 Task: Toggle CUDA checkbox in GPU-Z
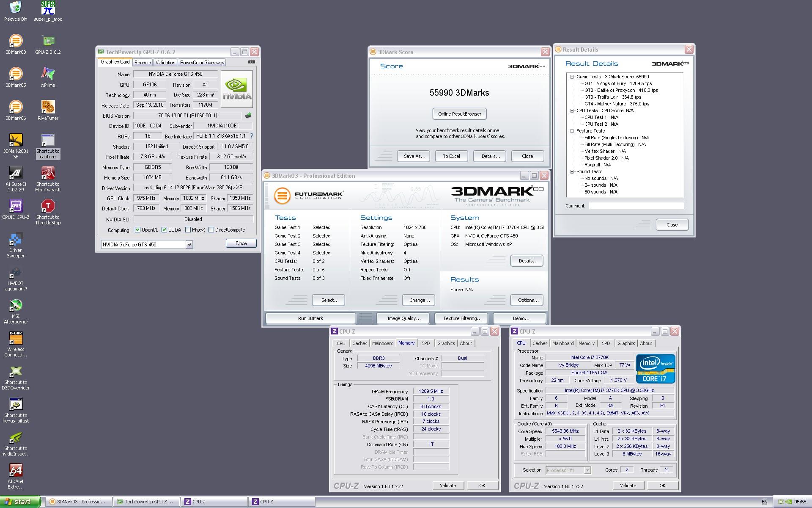coord(164,230)
